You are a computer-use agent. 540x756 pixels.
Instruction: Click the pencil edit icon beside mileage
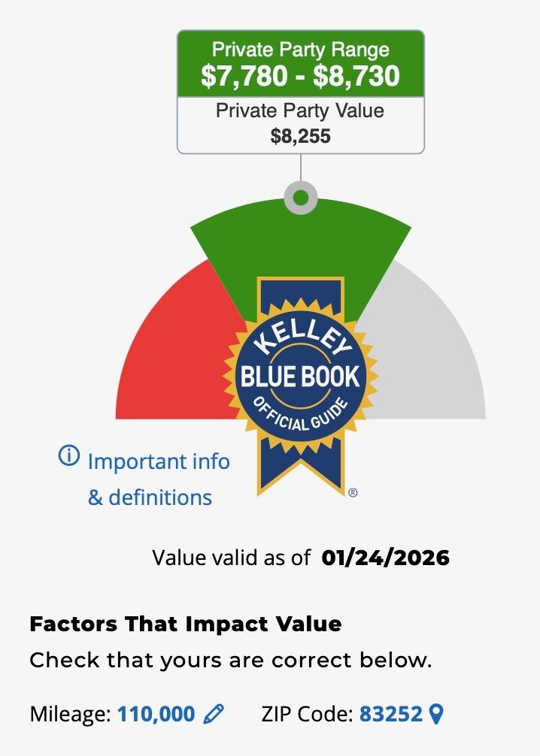(214, 713)
